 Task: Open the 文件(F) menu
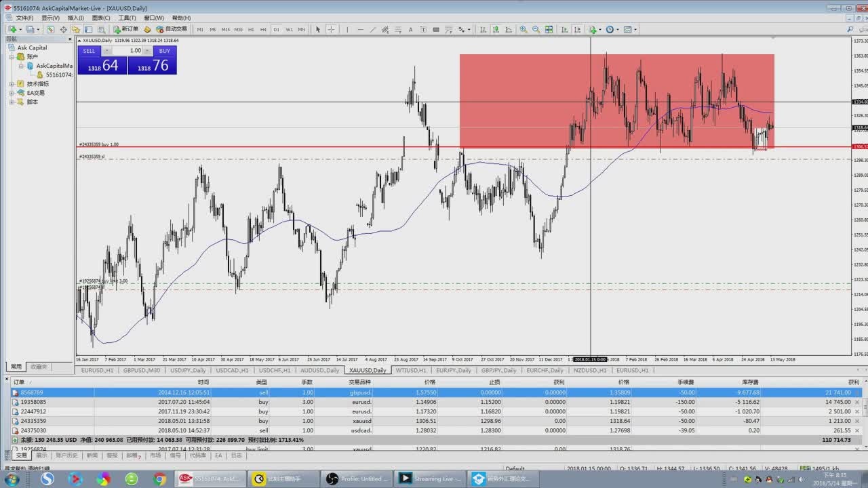[24, 18]
